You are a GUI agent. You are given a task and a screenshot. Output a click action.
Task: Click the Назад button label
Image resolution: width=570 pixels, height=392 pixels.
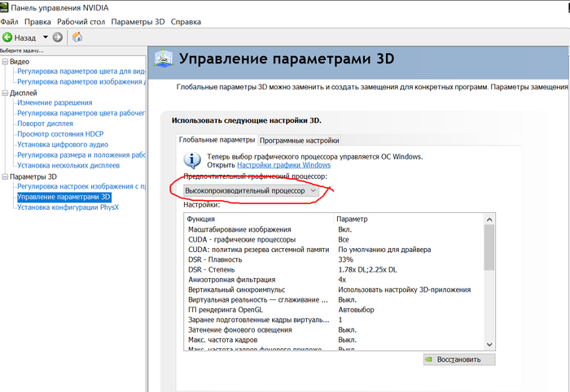25,37
